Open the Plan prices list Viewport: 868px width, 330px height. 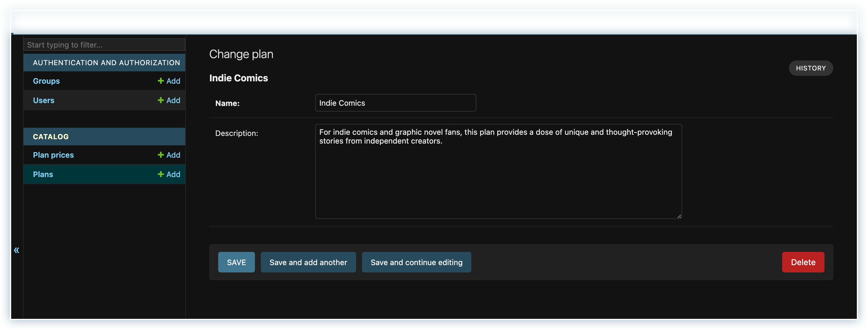coord(53,155)
